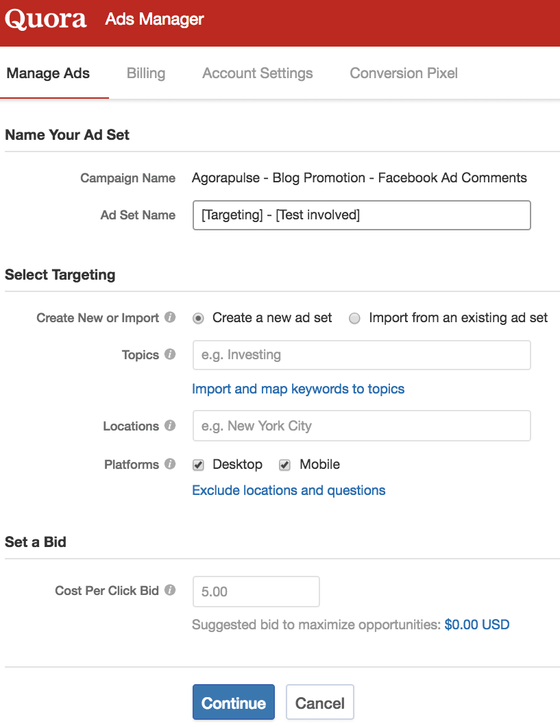The image size is (560, 728).
Task: Click info icon next to Topics label
Action: pos(170,354)
